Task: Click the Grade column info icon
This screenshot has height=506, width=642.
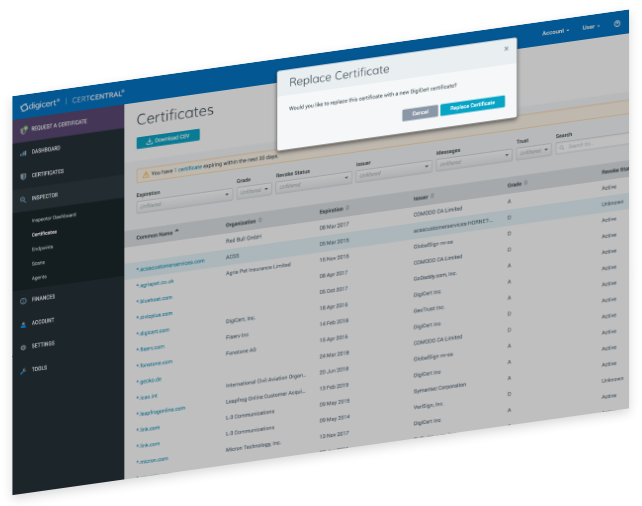Action: point(526,183)
